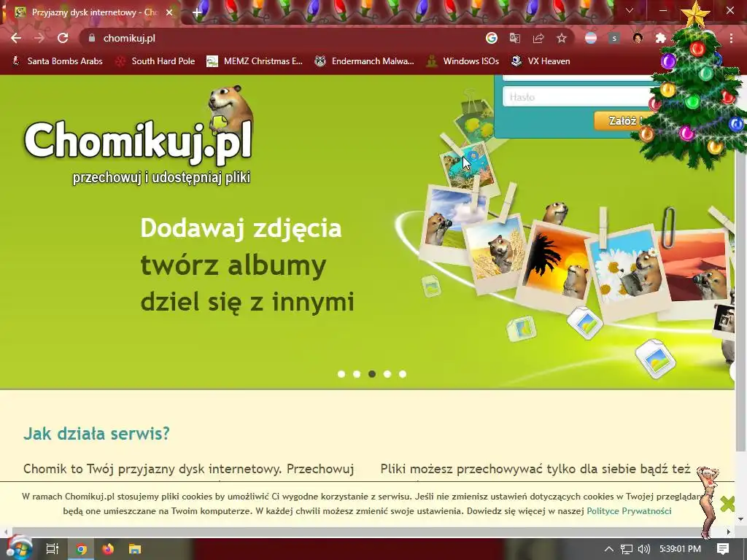Launch Firefox from taskbar
Viewport: 747px width, 560px height.
point(108,549)
